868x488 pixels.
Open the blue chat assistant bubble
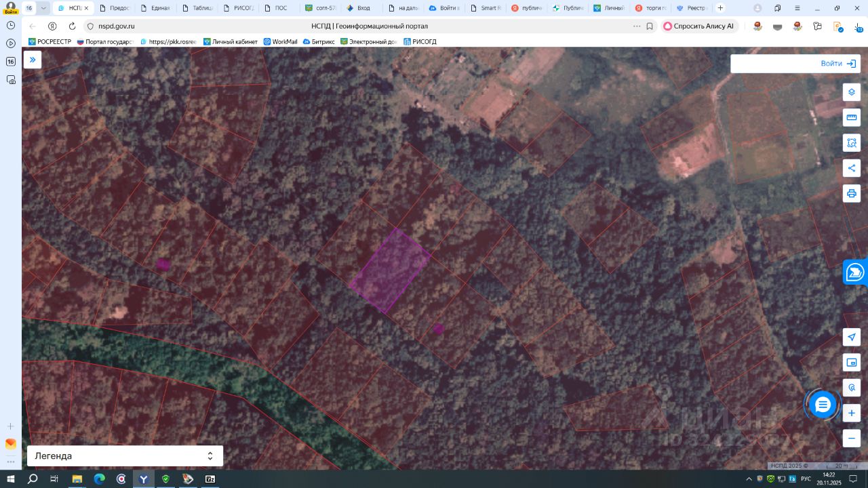(x=823, y=405)
